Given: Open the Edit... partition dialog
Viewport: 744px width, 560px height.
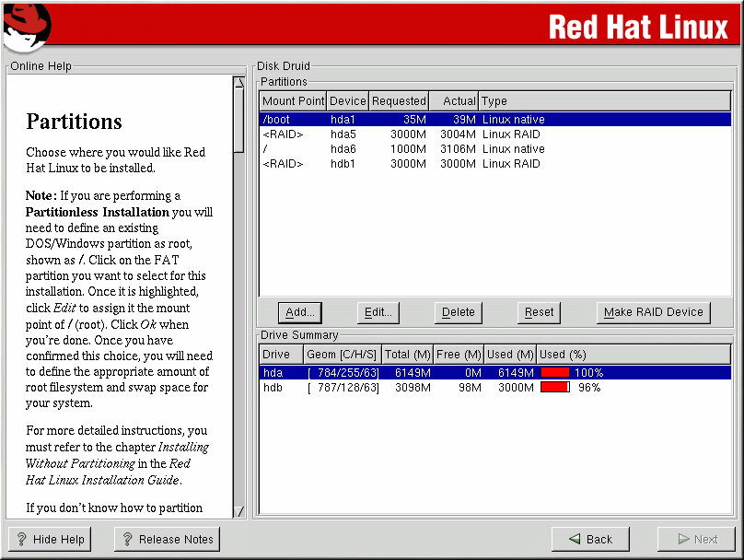Looking at the screenshot, I should [378, 312].
